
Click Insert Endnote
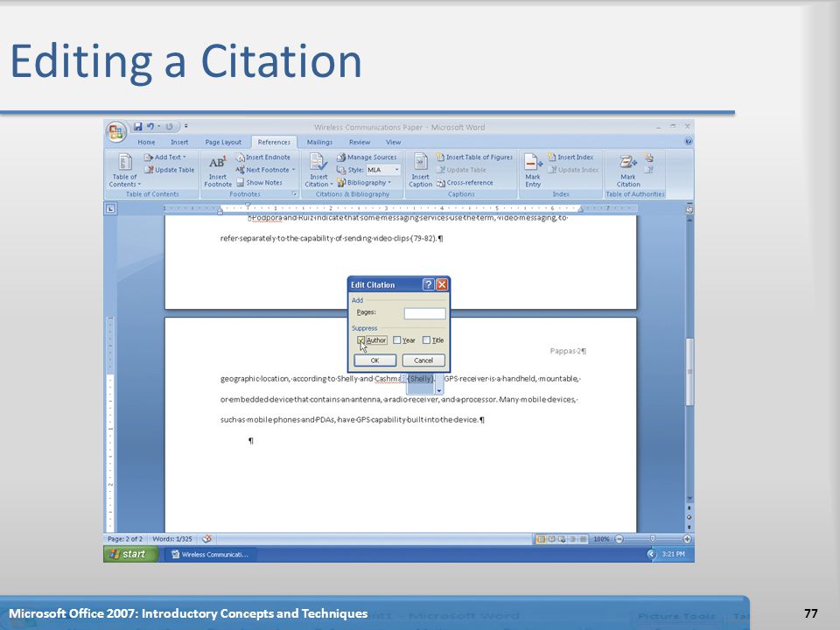[263, 157]
